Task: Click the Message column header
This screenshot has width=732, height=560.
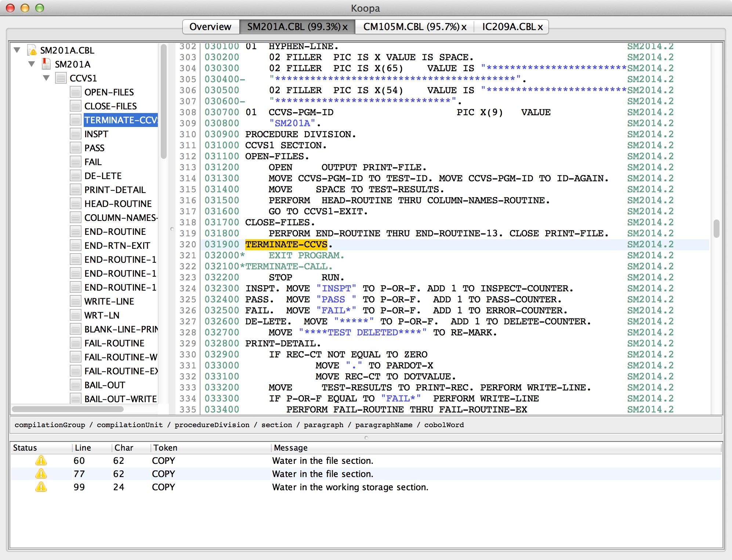Action: click(290, 448)
